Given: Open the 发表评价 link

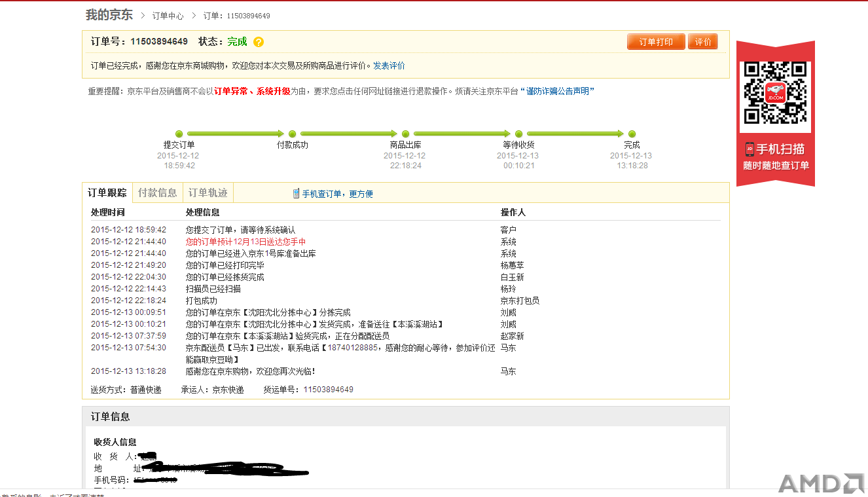Looking at the screenshot, I should (389, 65).
